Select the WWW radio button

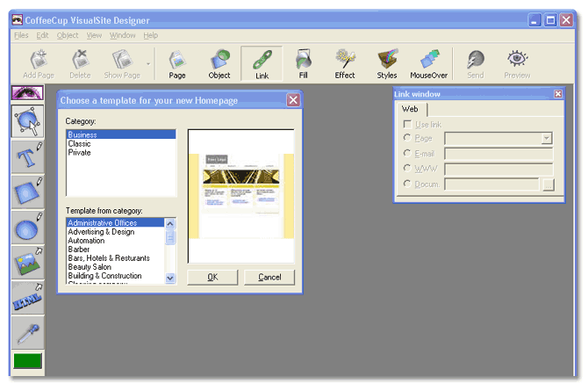[407, 169]
